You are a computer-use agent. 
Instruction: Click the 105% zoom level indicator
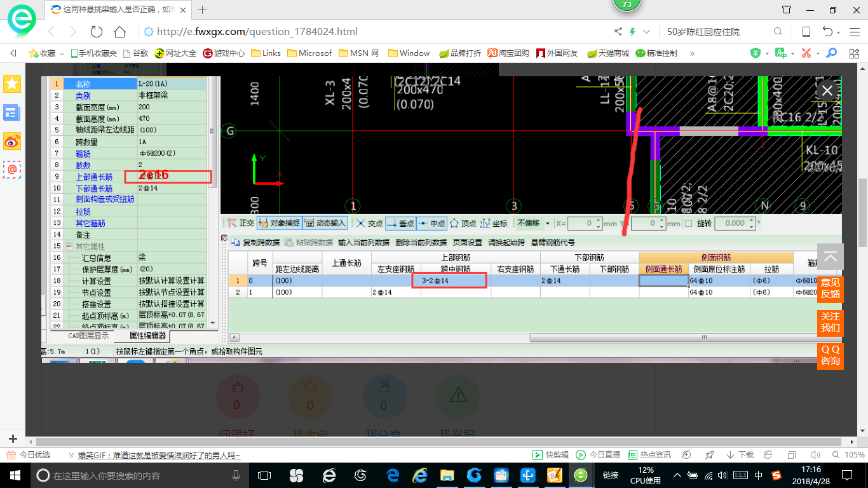pos(848,455)
